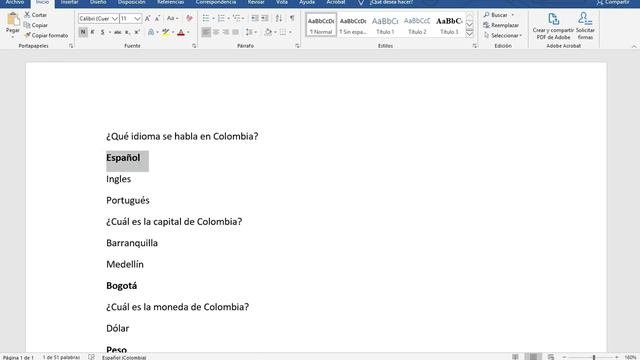Image resolution: width=640 pixels, height=360 pixels.
Task: Apply subscript formatting
Action: 127,32
